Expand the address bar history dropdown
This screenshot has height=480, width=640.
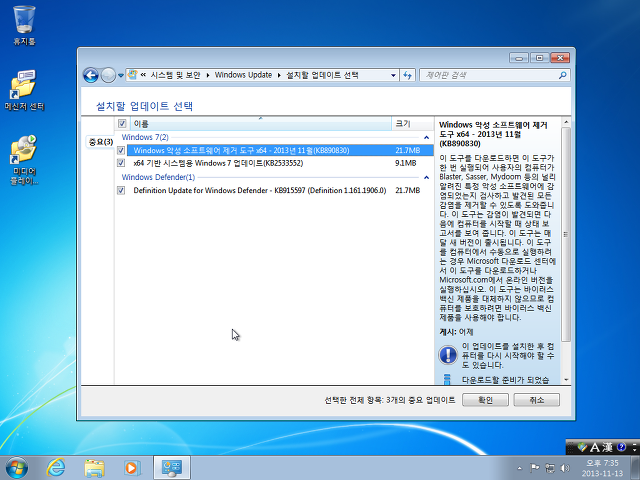pos(393,75)
